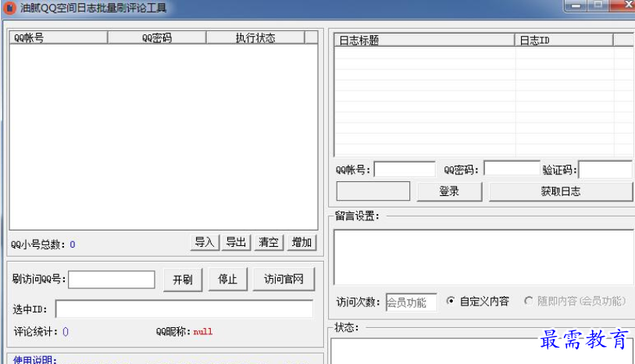The image size is (635, 364).
Task: Minimize the window
Action: (x=576, y=5)
